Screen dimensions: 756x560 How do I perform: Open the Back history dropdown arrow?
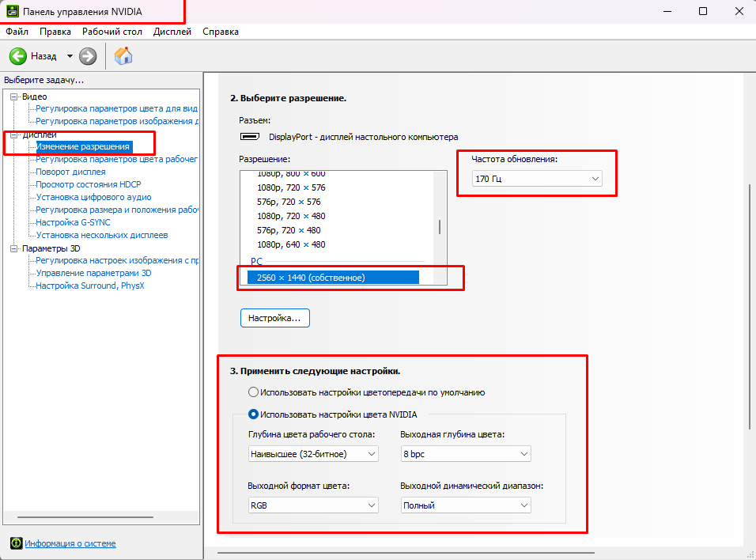coord(70,56)
